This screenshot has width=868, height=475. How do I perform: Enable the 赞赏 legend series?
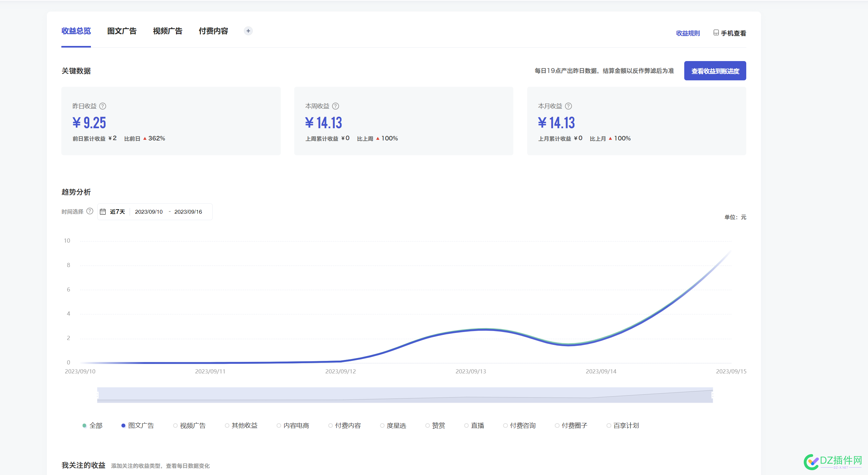(x=435, y=426)
